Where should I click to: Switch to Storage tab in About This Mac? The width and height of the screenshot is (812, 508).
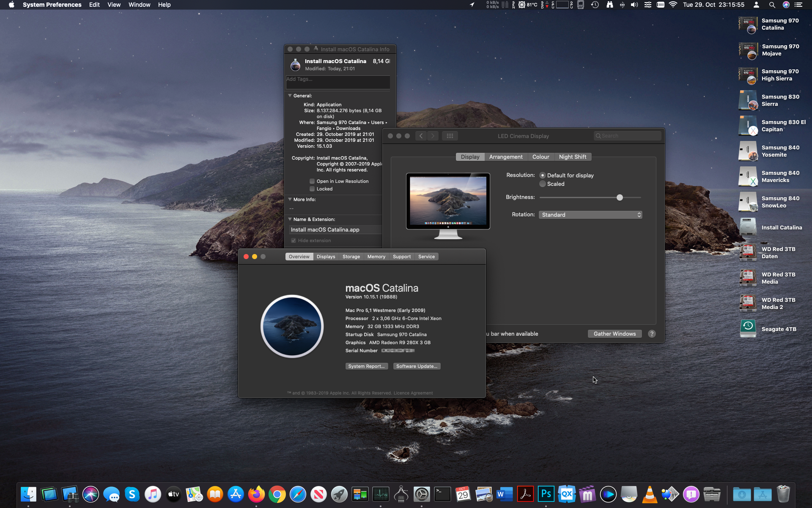(x=351, y=257)
